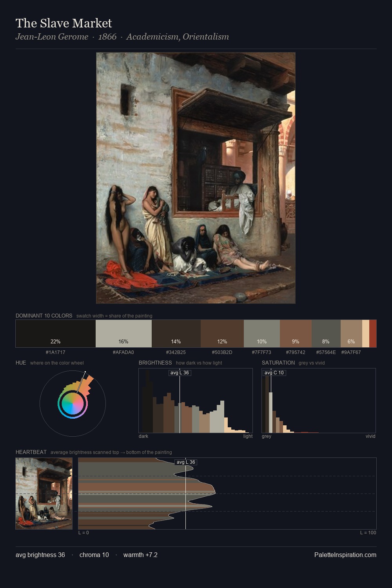Select the 10% grey-olive swatch

click(x=262, y=333)
